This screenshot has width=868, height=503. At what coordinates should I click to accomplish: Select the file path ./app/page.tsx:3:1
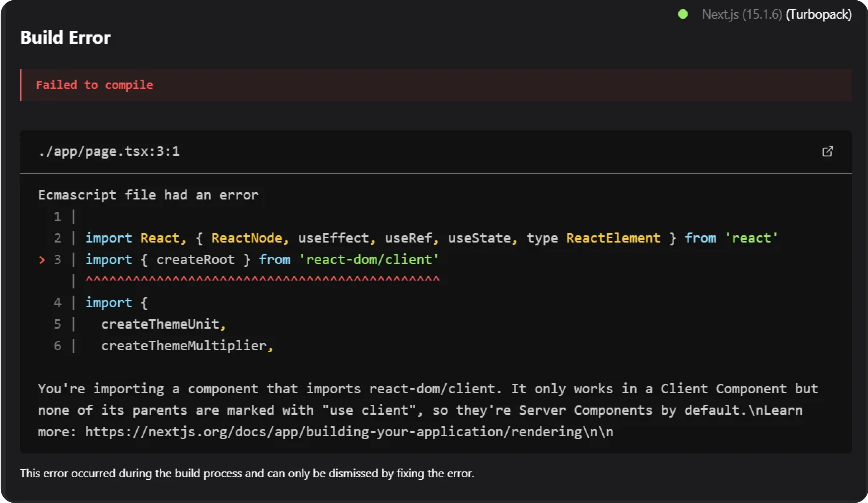[x=109, y=151]
